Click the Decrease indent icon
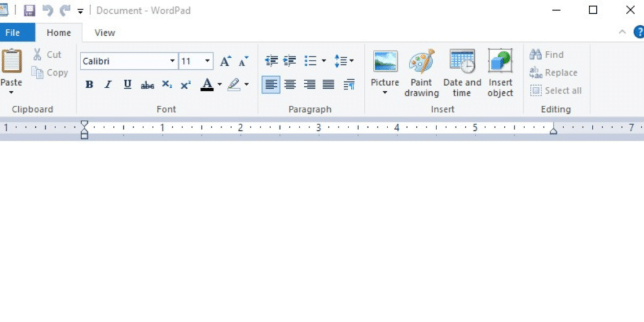 click(271, 61)
